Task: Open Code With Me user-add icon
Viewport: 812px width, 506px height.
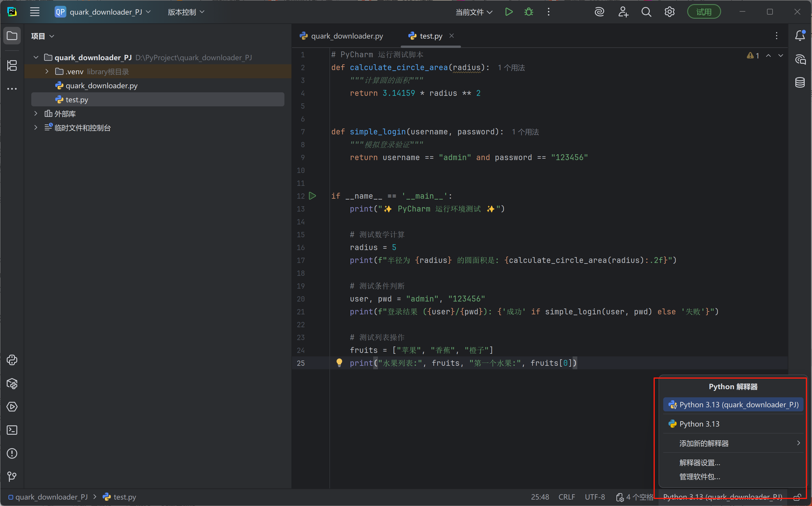Action: [x=623, y=12]
